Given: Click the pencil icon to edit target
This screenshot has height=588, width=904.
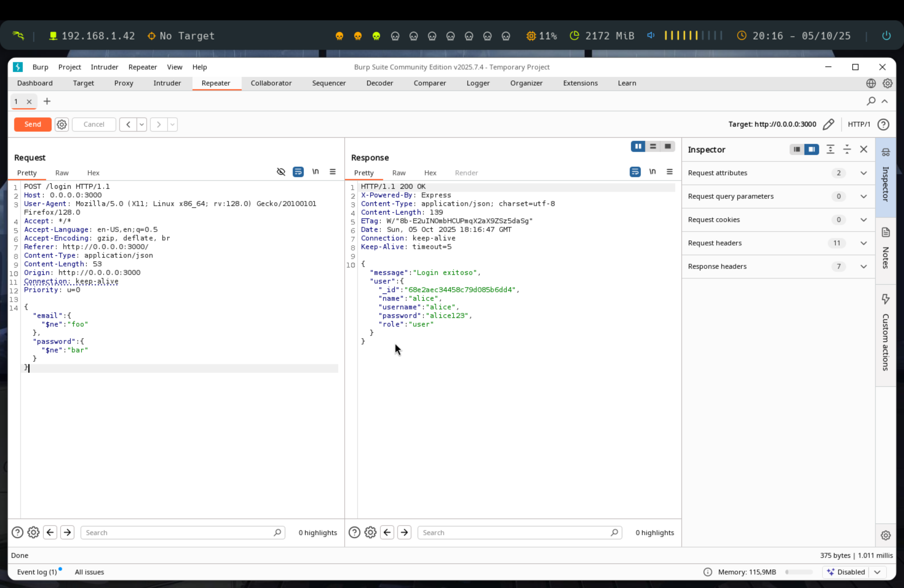Looking at the screenshot, I should (x=828, y=124).
